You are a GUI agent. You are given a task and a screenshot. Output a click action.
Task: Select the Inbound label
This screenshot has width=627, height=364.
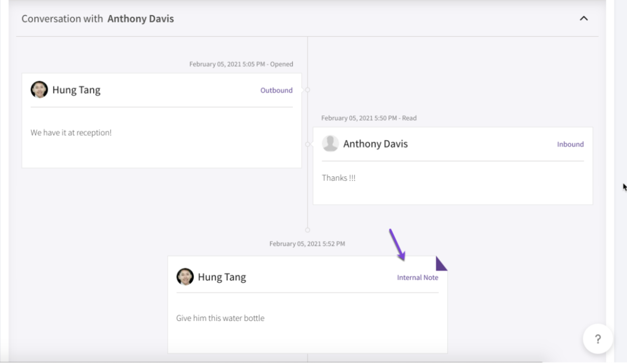[x=570, y=144]
